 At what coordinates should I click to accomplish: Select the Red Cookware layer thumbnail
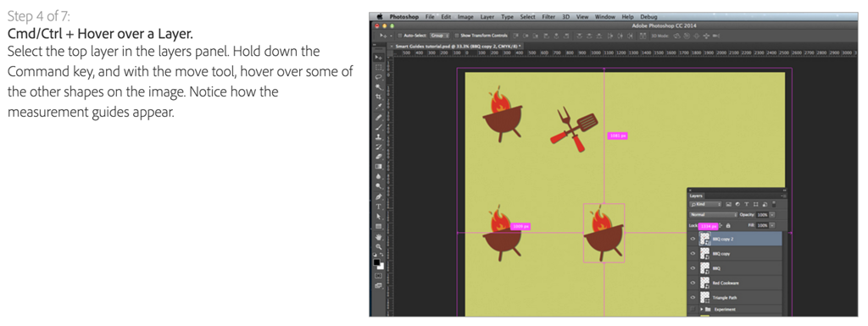click(x=704, y=283)
